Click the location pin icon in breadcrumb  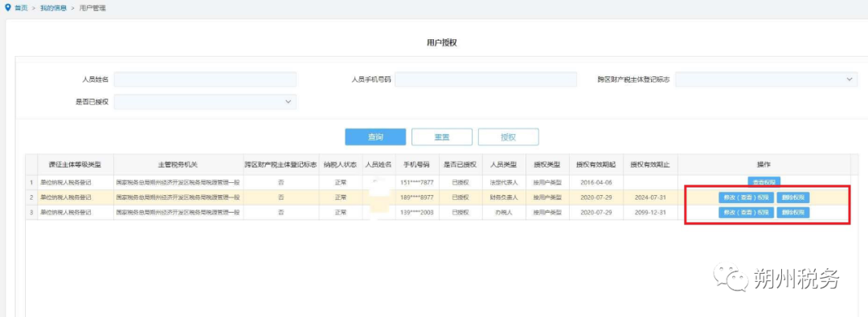(x=7, y=8)
